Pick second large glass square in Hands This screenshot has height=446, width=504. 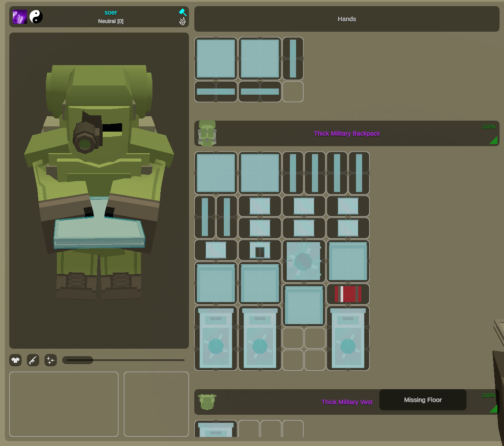(x=260, y=59)
